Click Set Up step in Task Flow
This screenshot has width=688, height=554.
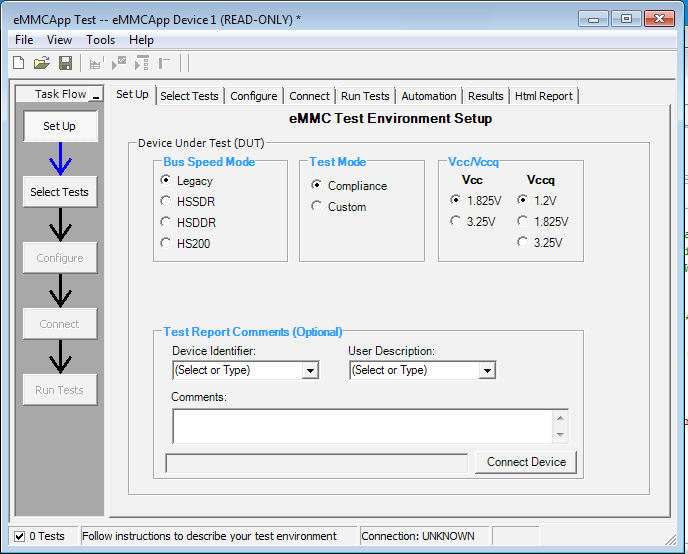(60, 127)
